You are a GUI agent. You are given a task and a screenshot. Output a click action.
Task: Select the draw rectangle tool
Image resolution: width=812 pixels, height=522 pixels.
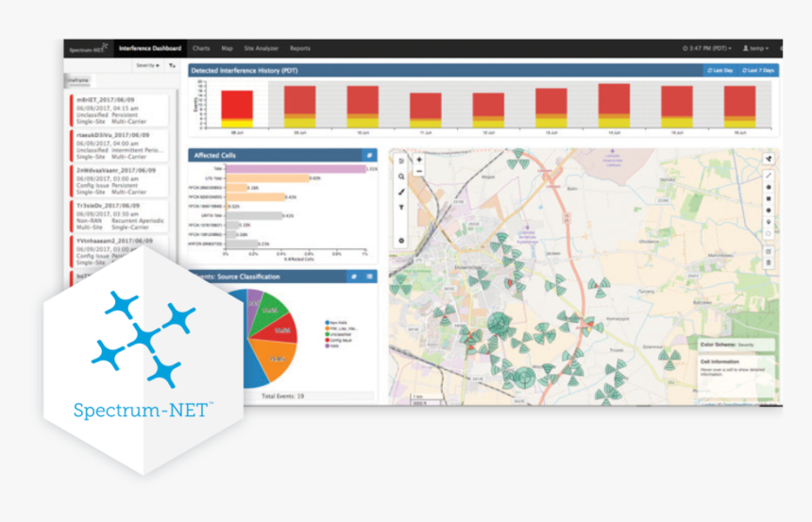pos(769,199)
